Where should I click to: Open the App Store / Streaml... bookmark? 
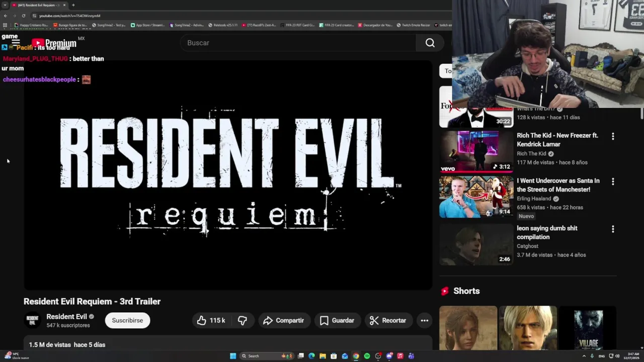point(147,25)
